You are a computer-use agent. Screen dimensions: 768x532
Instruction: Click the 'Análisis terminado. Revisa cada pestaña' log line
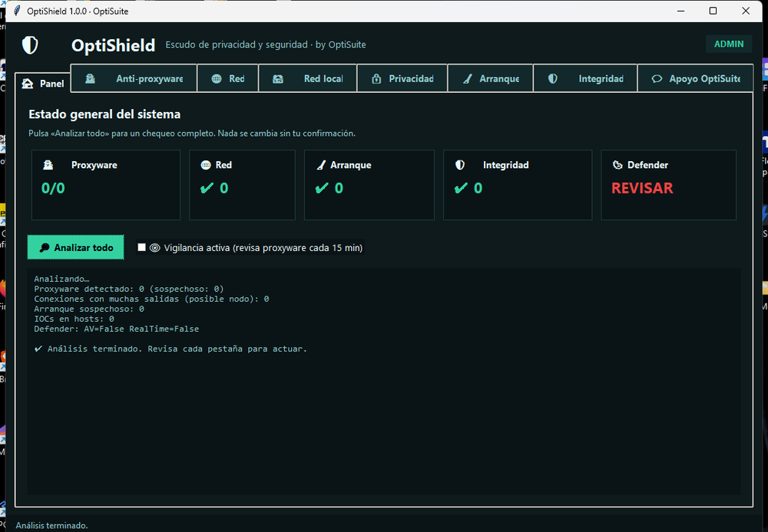coord(170,349)
